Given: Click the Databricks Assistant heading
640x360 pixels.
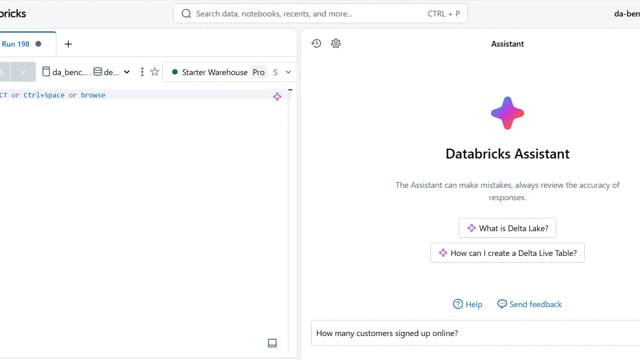Looking at the screenshot, I should click(x=507, y=154).
